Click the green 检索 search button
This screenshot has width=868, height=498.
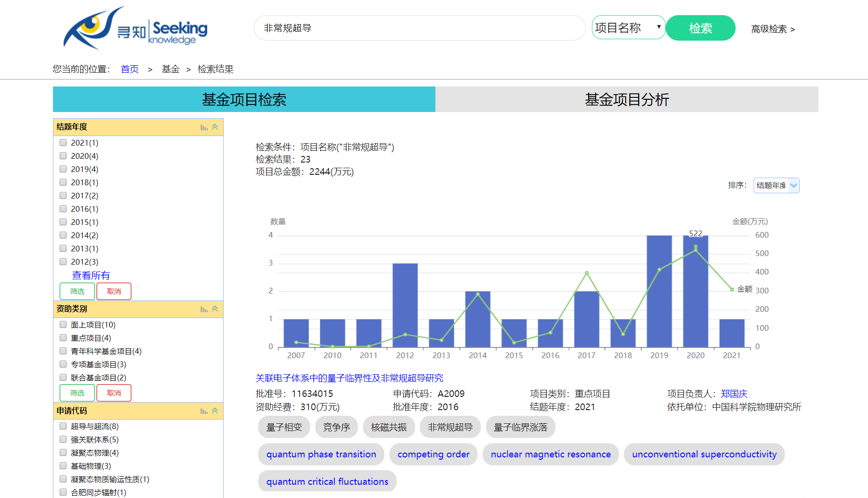pos(701,28)
